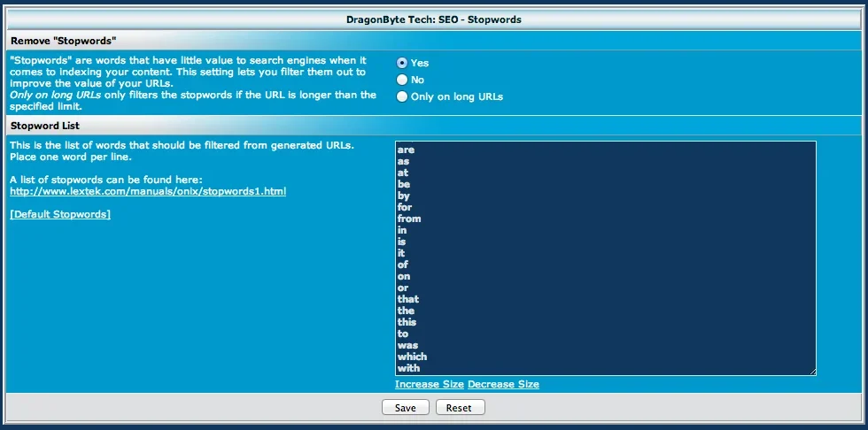Click the word 'for' in stopword list
The image size is (868, 430).
[405, 207]
